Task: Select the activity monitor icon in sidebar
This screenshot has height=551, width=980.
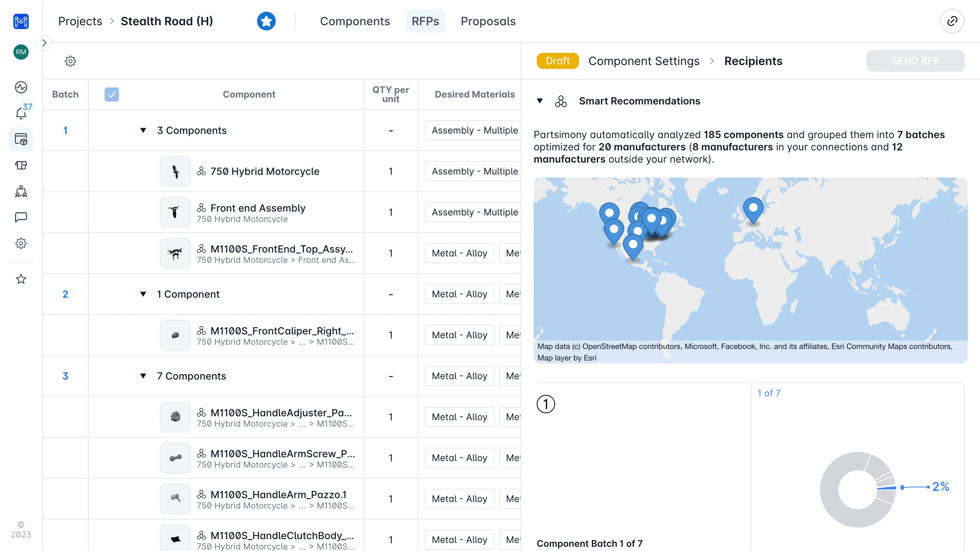Action: 21,87
